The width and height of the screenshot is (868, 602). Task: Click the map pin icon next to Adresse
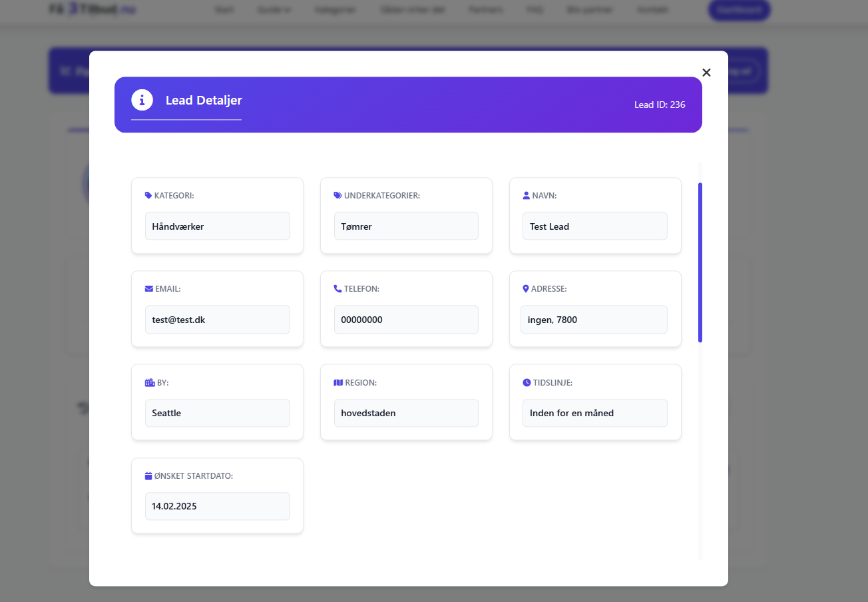[526, 289]
